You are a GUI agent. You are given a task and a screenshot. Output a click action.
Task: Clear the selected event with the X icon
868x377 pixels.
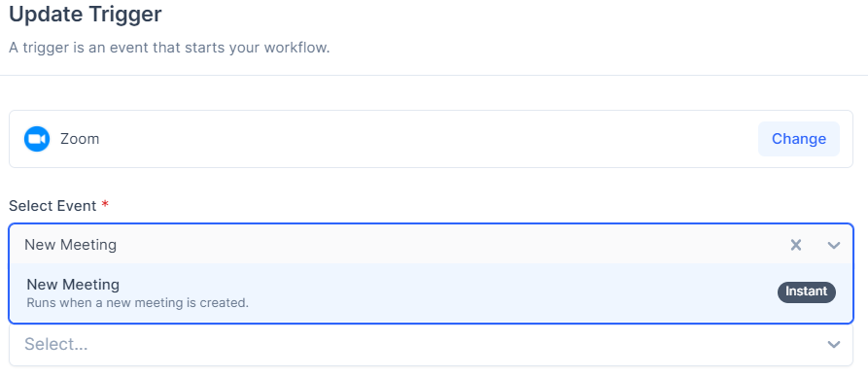point(795,245)
